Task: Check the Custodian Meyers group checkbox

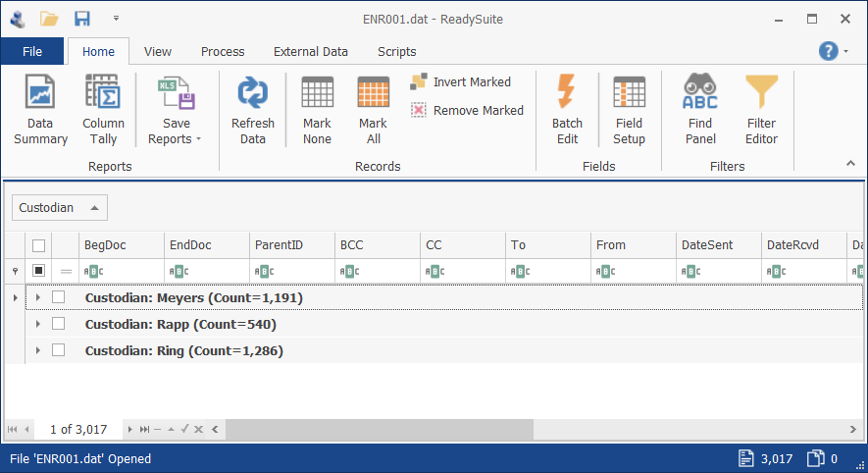Action: pos(58,297)
